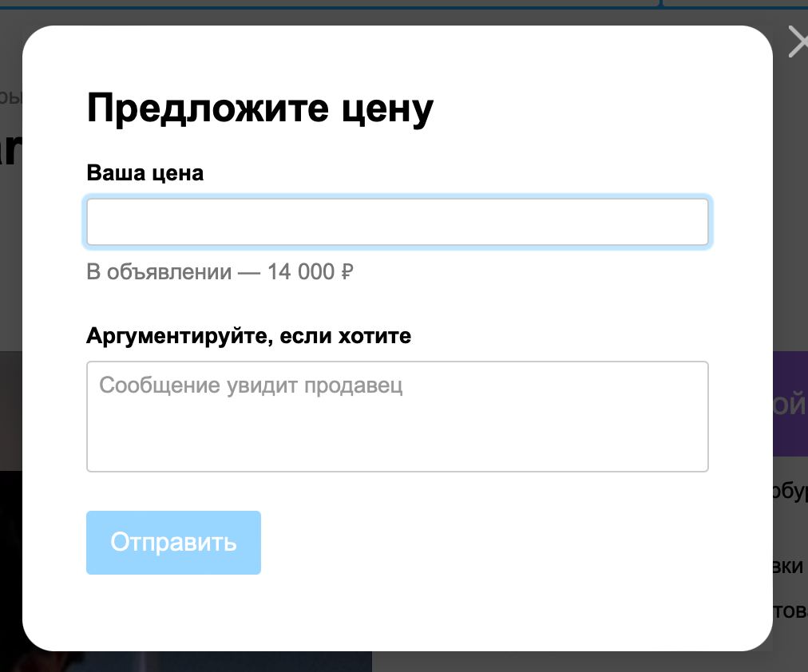Image resolution: width=808 pixels, height=672 pixels.
Task: Close the price offer dialog with X
Action: coord(798,42)
